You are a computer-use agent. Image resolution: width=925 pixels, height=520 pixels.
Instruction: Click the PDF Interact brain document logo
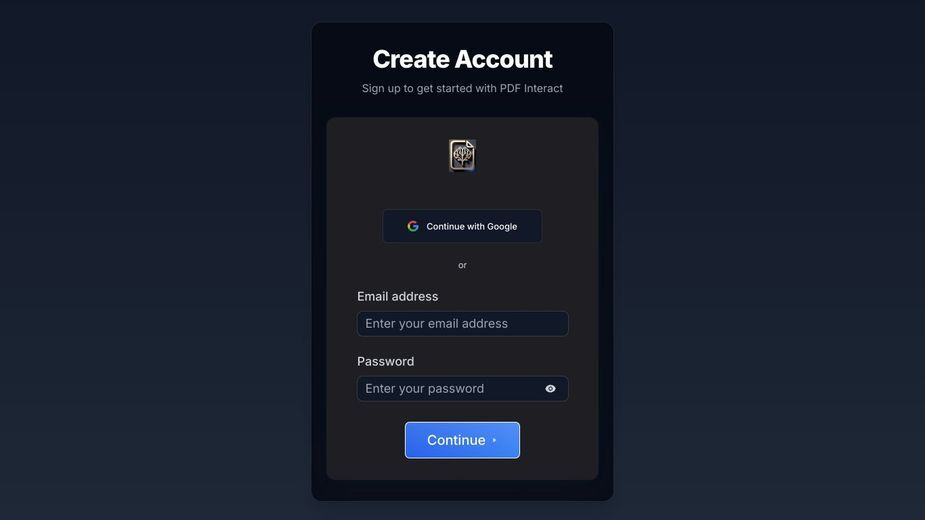[x=462, y=155]
